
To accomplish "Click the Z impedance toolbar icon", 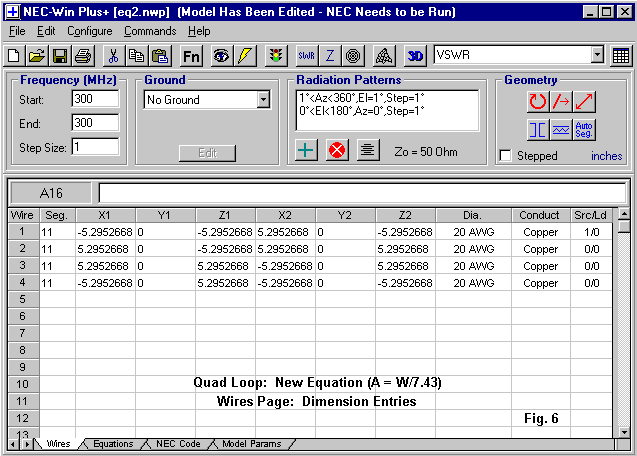I will pyautogui.click(x=330, y=56).
